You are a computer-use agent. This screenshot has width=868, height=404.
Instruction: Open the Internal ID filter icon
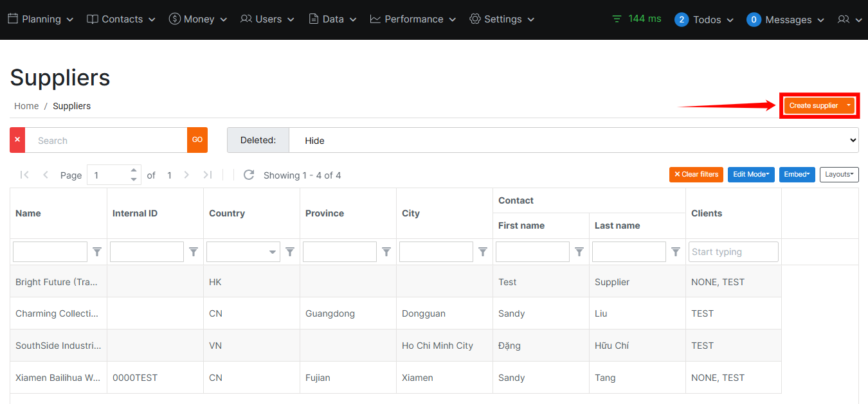pos(194,252)
